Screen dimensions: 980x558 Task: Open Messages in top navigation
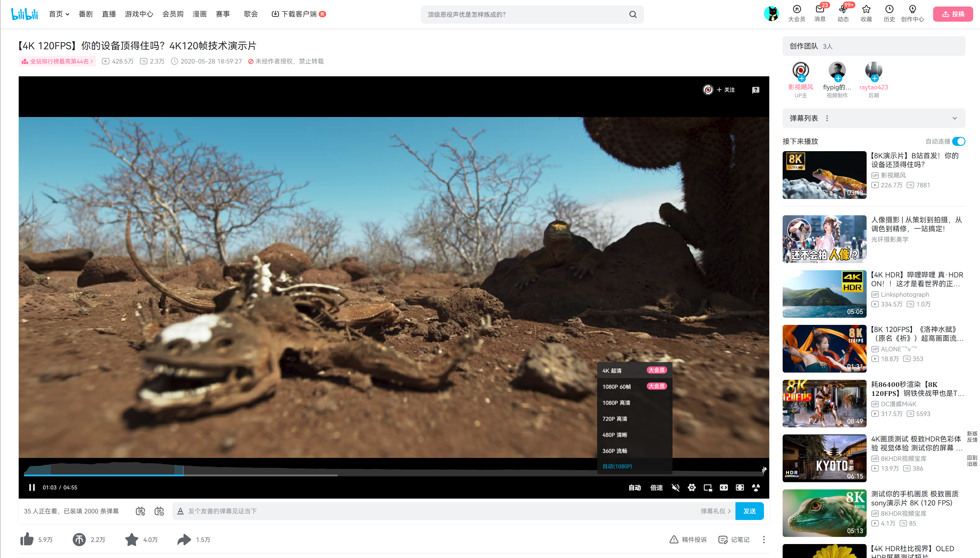820,13
